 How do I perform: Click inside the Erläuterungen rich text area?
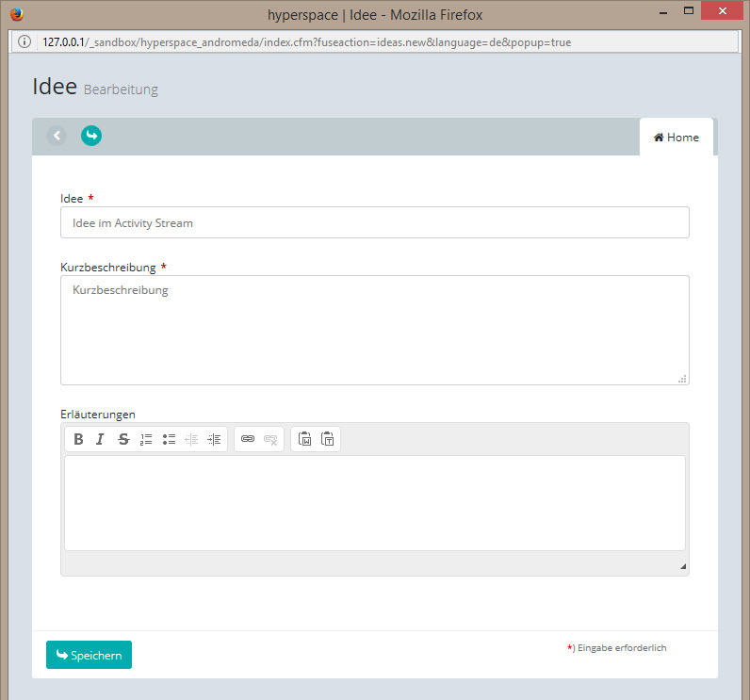point(374,502)
